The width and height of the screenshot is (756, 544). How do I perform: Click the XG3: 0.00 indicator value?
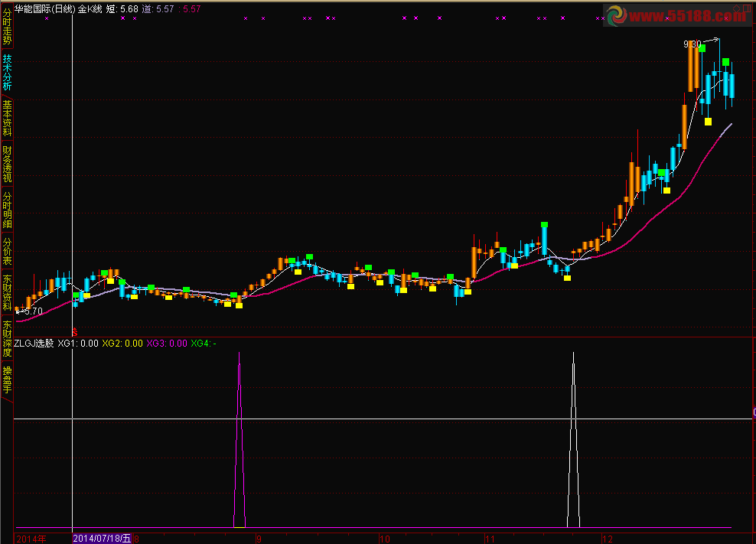click(167, 344)
